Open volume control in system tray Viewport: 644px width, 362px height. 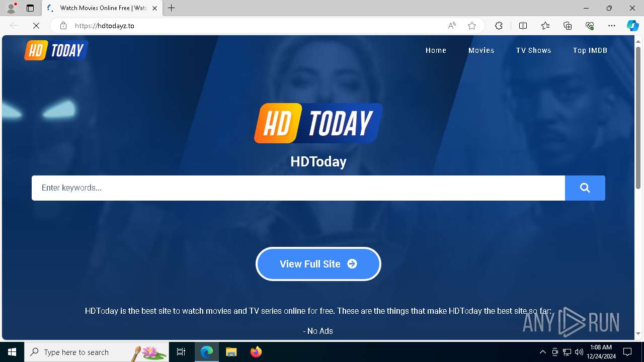pos(579,352)
